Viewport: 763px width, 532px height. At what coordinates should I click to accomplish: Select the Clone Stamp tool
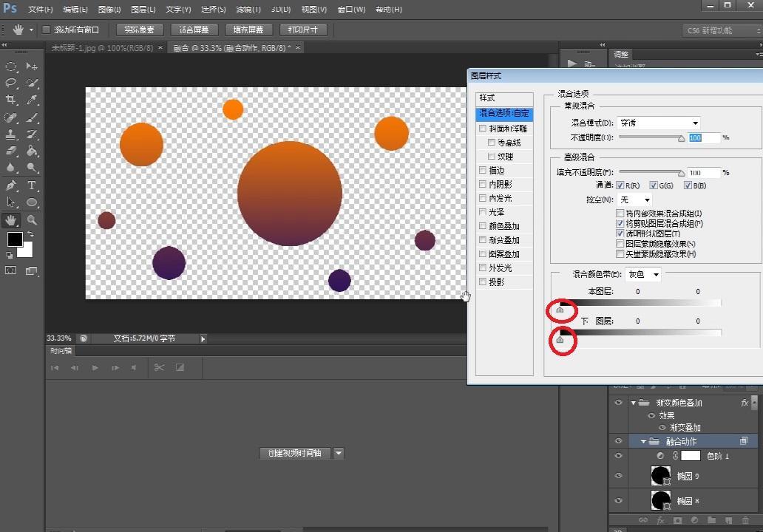coord(11,134)
